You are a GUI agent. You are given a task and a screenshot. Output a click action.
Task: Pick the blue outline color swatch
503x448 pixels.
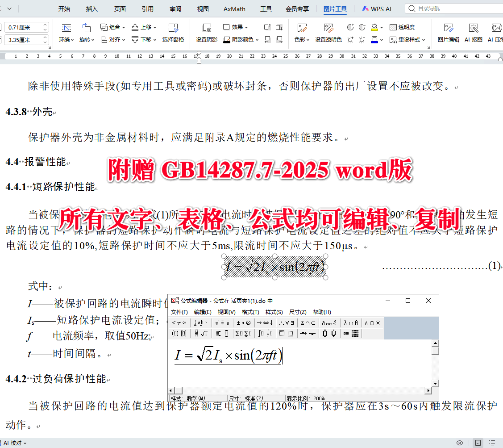pos(374,41)
